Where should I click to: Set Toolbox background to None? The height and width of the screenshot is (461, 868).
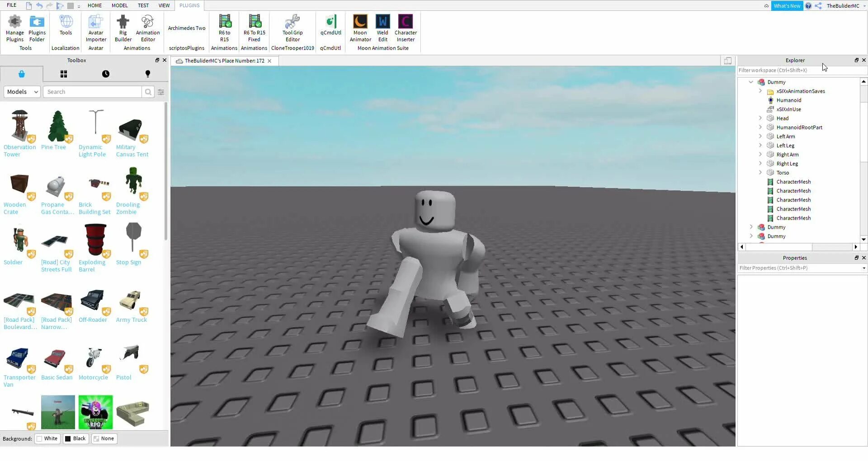(x=104, y=439)
